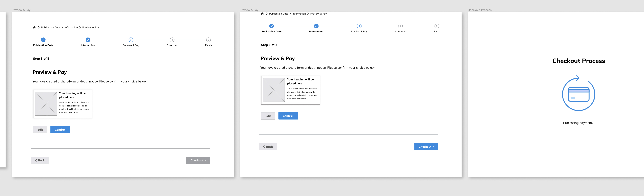Viewport: 644px width, 196px height.
Task: Click step 4 Checkout circle, middle frame
Action: (400, 26)
